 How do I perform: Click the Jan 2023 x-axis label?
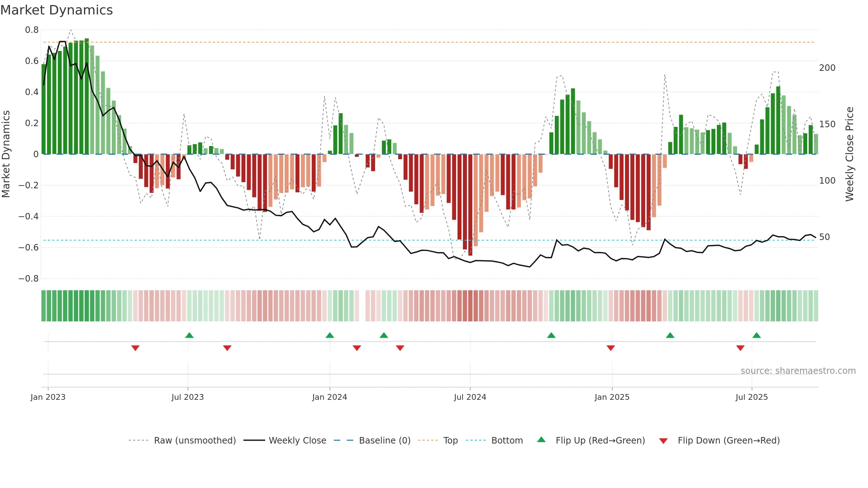[x=48, y=397]
